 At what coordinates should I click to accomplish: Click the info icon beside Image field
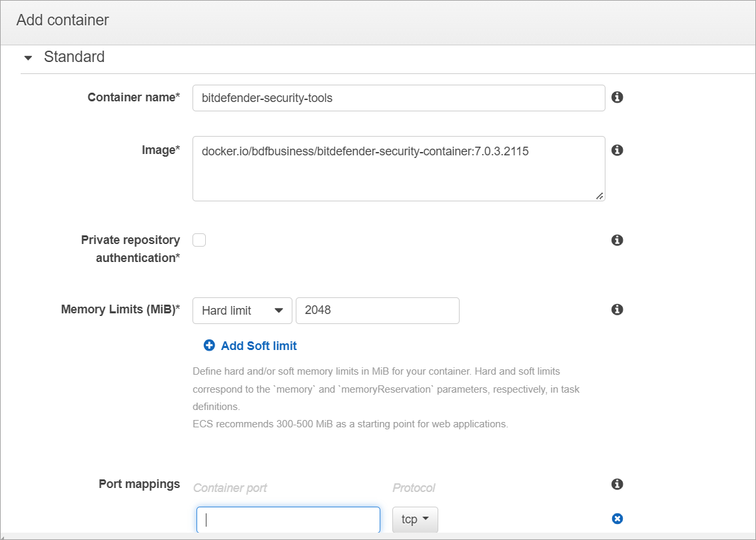point(617,150)
